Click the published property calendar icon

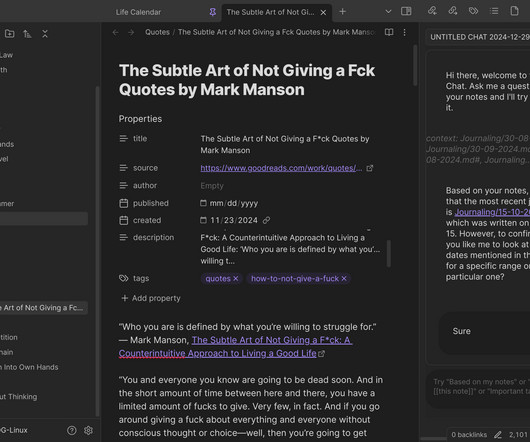click(124, 203)
